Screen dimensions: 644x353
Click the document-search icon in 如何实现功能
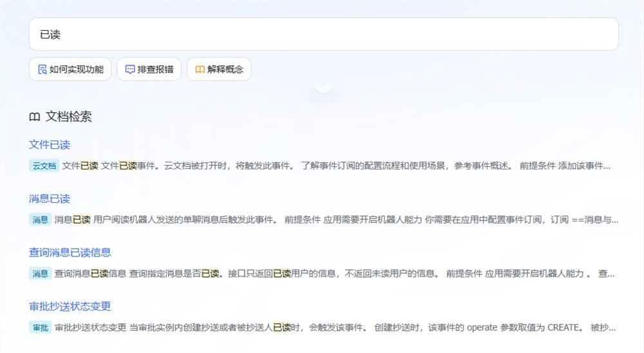coord(43,70)
